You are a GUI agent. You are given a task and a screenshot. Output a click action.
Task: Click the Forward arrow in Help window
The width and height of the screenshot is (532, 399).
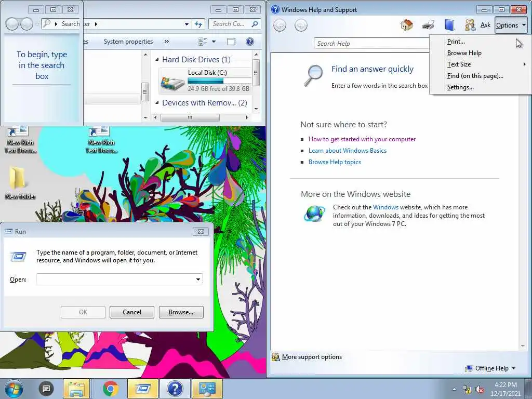tap(301, 25)
